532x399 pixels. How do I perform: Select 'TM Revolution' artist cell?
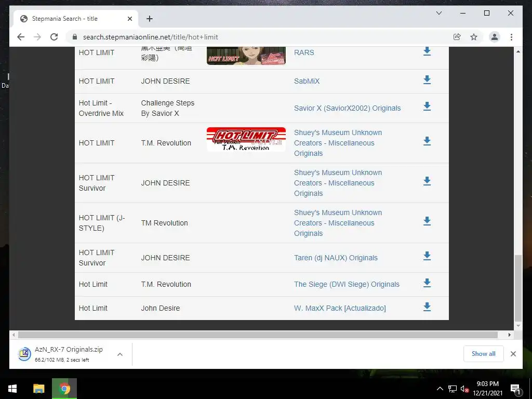(x=165, y=223)
